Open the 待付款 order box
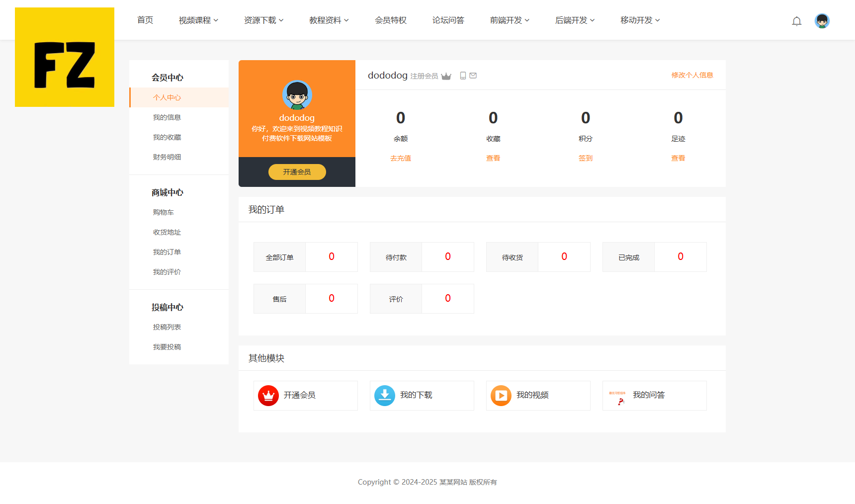The width and height of the screenshot is (855, 504). [422, 257]
